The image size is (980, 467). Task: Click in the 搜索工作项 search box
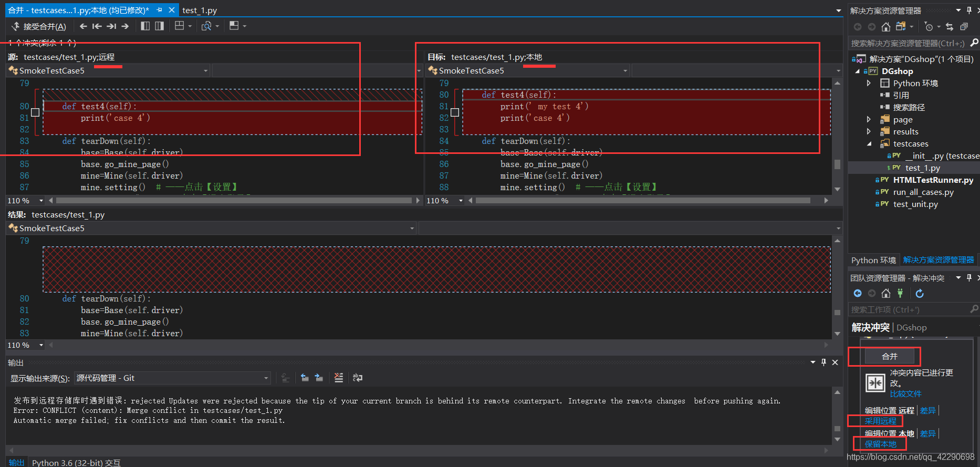[x=909, y=309]
